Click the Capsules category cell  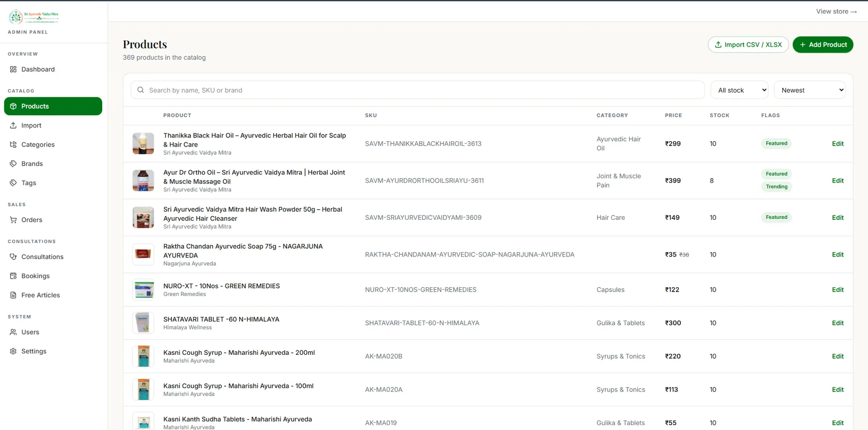tap(610, 290)
